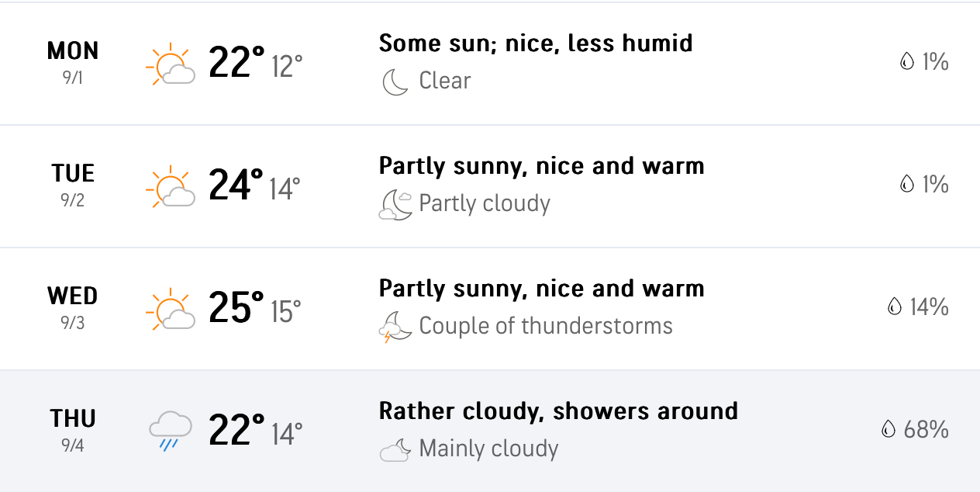Click the raindrop icon beside 14%

tap(895, 307)
